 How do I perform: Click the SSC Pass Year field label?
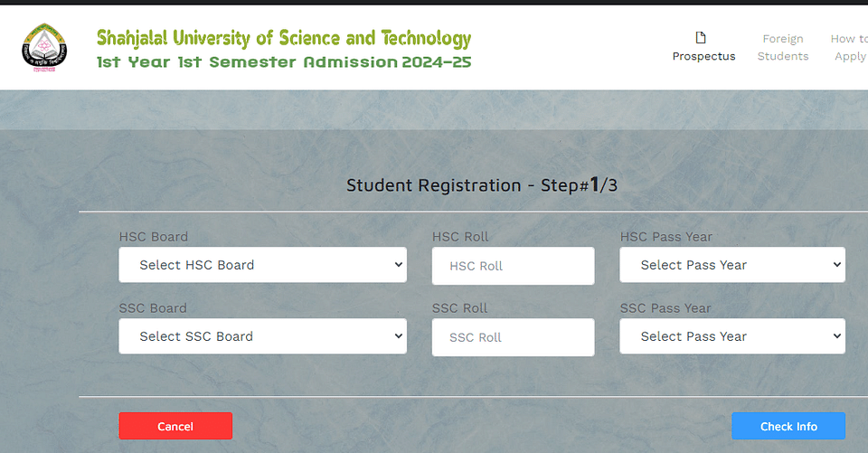tap(665, 308)
